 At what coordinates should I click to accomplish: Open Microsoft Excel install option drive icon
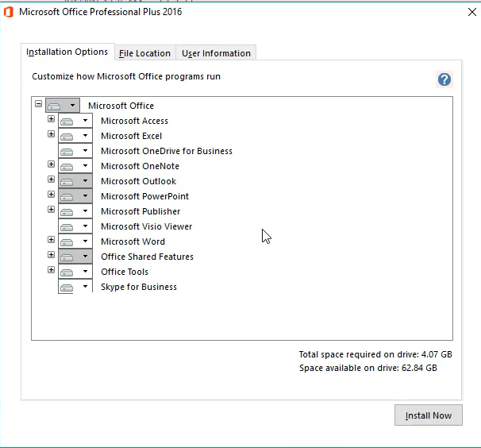(67, 136)
